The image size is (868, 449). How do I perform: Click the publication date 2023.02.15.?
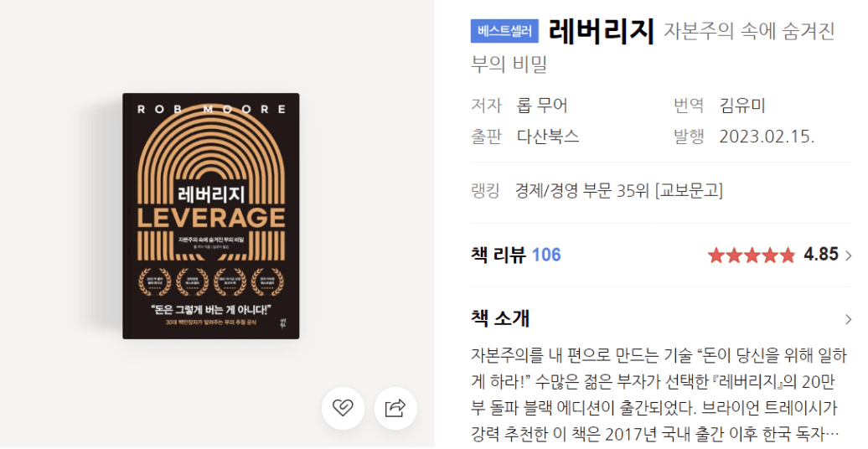click(x=767, y=137)
